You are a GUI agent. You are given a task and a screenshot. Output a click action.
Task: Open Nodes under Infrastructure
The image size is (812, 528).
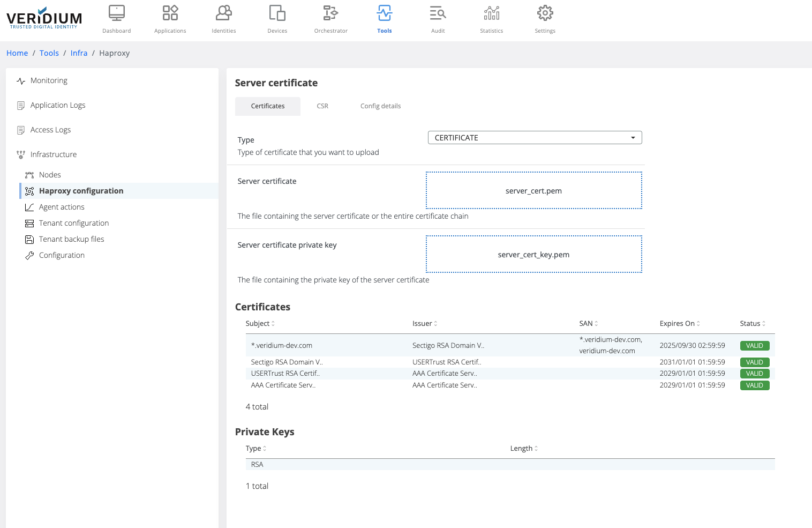[50, 175]
